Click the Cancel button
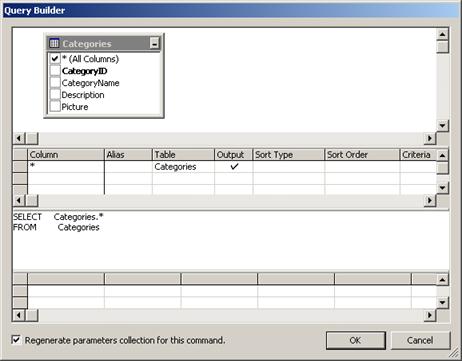This screenshot has width=462, height=361. point(420,340)
